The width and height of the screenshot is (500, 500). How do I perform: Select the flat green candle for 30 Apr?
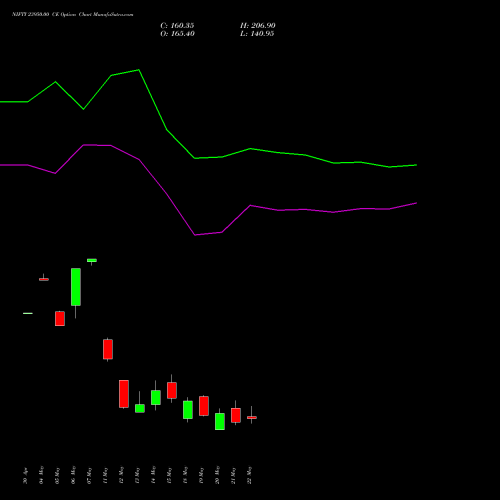(28, 313)
